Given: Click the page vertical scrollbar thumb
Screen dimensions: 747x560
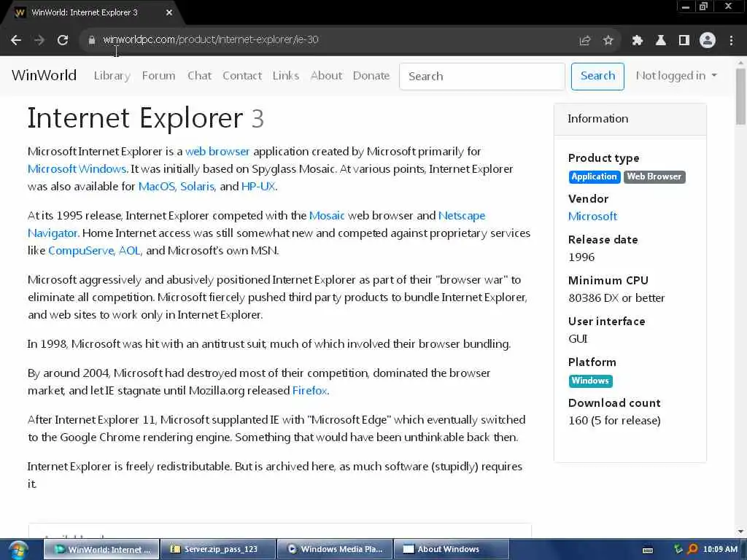Looking at the screenshot, I should pyautogui.click(x=740, y=97).
